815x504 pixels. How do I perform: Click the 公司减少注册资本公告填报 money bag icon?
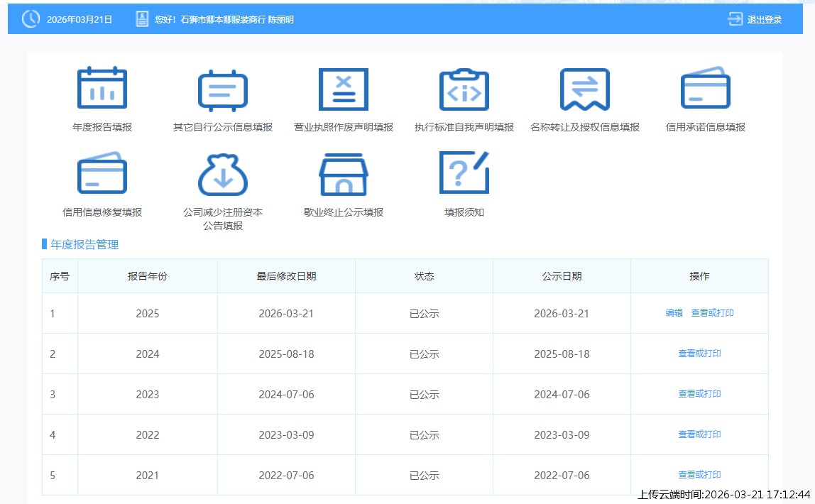tap(223, 174)
